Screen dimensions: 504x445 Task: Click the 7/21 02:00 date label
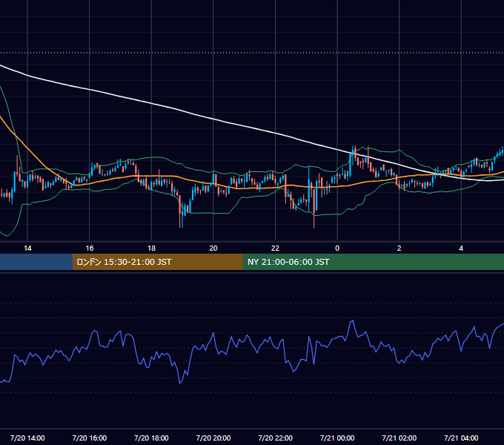(x=399, y=438)
